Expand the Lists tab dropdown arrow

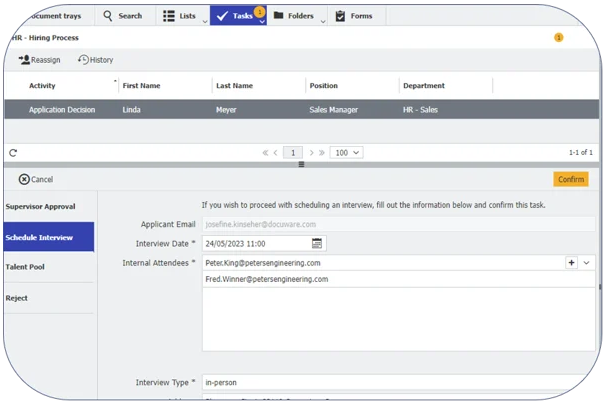point(204,22)
